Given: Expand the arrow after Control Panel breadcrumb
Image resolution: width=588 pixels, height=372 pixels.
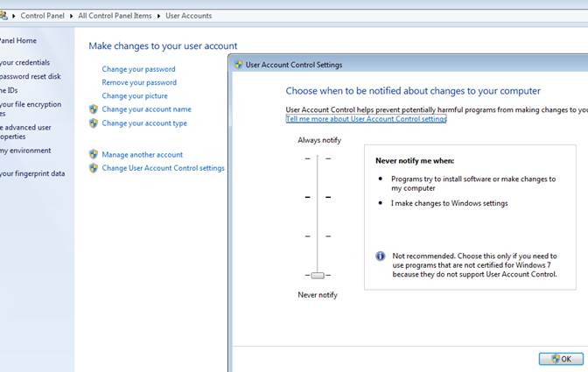Looking at the screenshot, I should pyautogui.click(x=71, y=16).
